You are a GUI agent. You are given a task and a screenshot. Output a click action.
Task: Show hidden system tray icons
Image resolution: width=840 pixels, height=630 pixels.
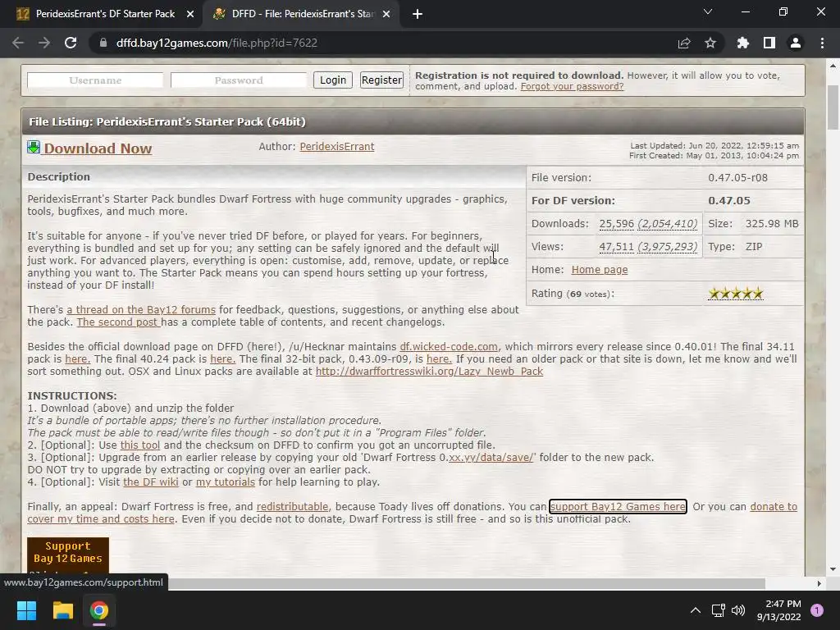[x=696, y=610]
